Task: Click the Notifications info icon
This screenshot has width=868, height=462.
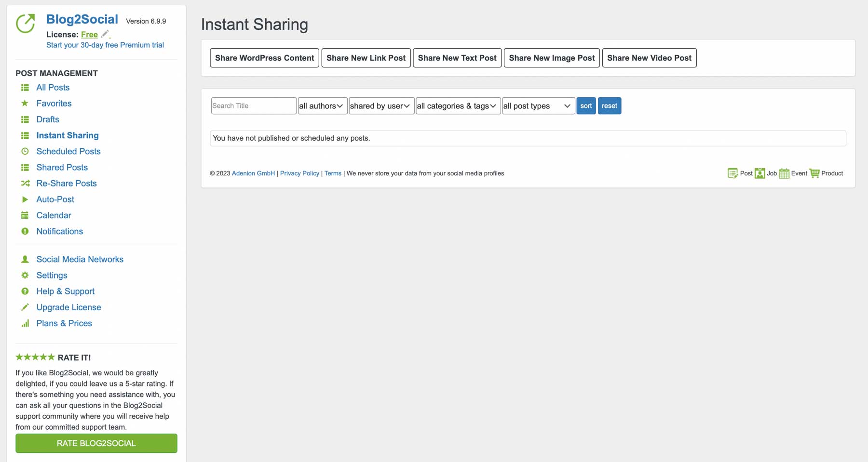Action: 25,231
